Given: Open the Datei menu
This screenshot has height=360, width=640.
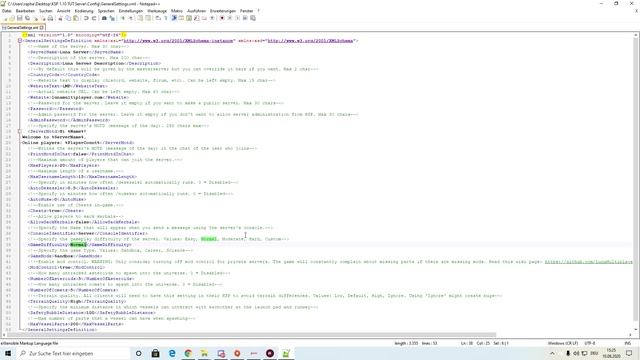Looking at the screenshot, I should [7, 11].
